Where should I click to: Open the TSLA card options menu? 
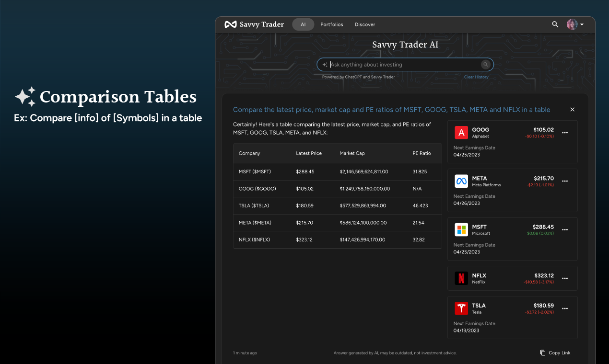pyautogui.click(x=565, y=308)
